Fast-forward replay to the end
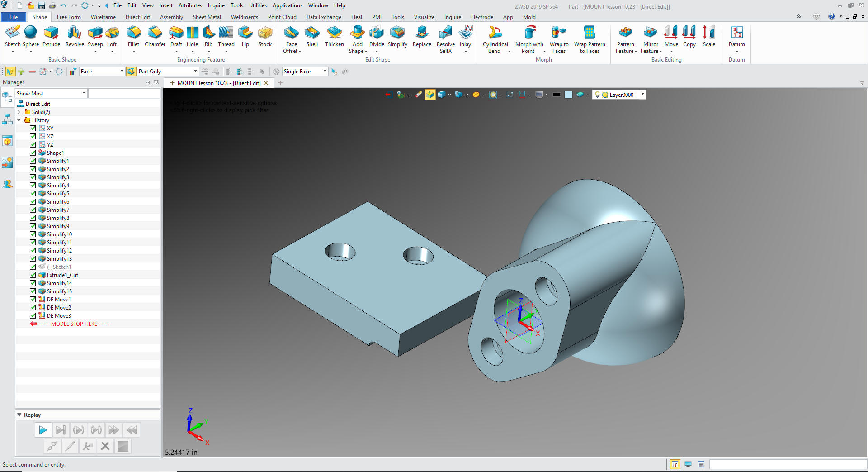Viewport: 868px width, 472px height. click(113, 430)
